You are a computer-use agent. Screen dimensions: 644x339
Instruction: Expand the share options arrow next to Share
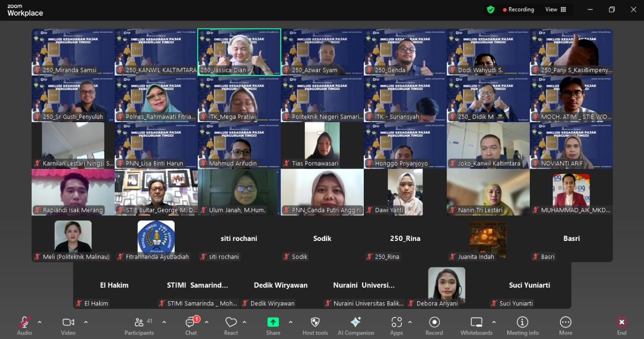[x=290, y=322]
